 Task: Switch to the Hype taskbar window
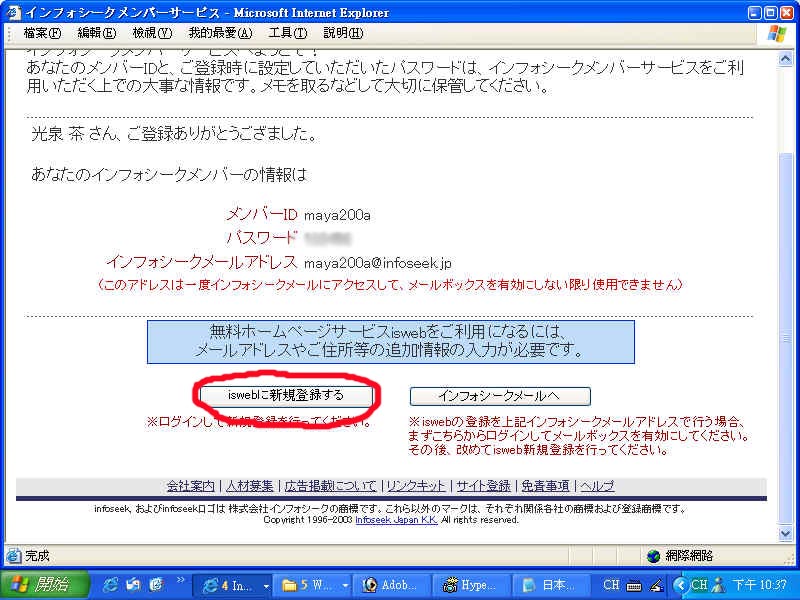point(472,585)
